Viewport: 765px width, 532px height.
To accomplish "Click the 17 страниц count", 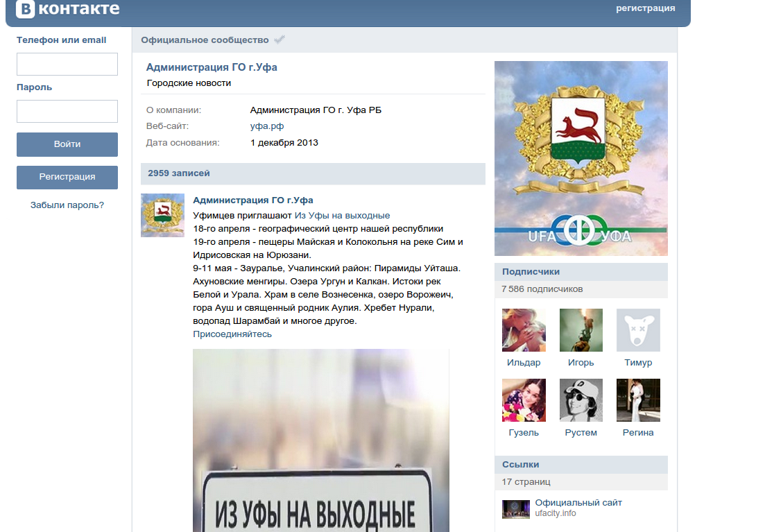I will pyautogui.click(x=526, y=482).
